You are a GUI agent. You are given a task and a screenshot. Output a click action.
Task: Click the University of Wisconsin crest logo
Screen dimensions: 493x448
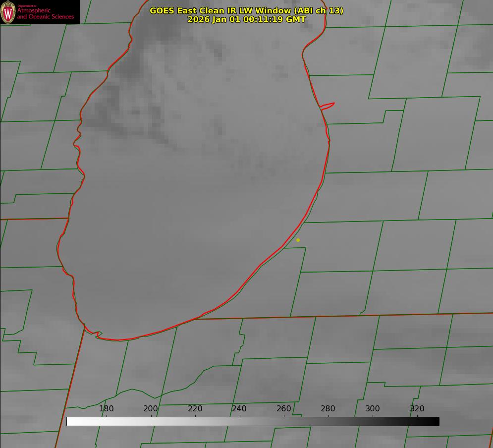pos(8,12)
